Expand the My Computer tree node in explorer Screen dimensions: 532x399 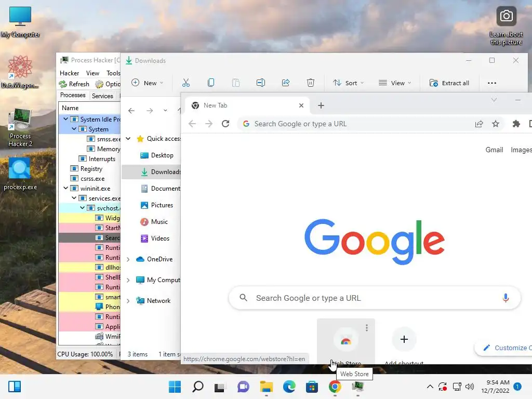pos(128,280)
